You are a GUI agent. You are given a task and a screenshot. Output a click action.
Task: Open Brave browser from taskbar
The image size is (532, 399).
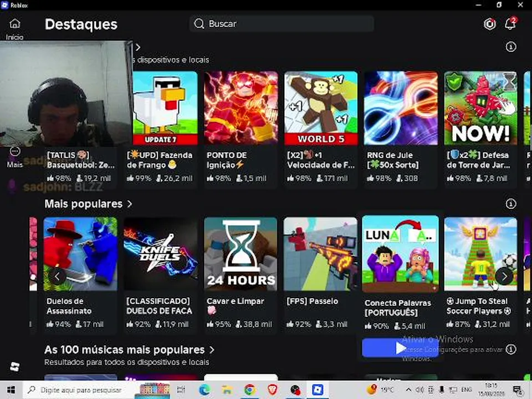(272, 390)
